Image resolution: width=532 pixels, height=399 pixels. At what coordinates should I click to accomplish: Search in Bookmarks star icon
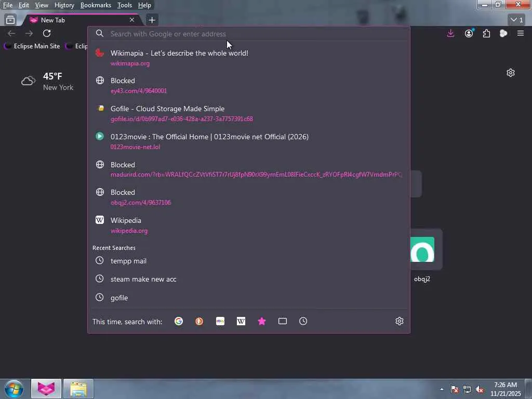(x=262, y=321)
